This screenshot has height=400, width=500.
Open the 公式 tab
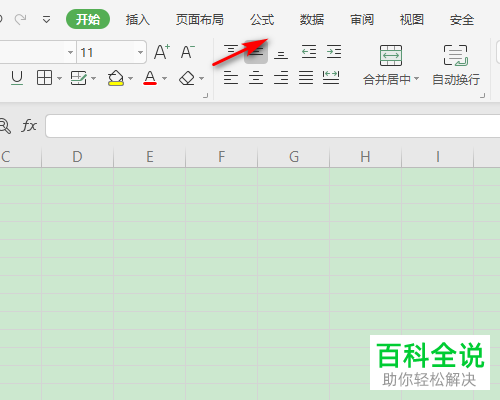point(262,20)
